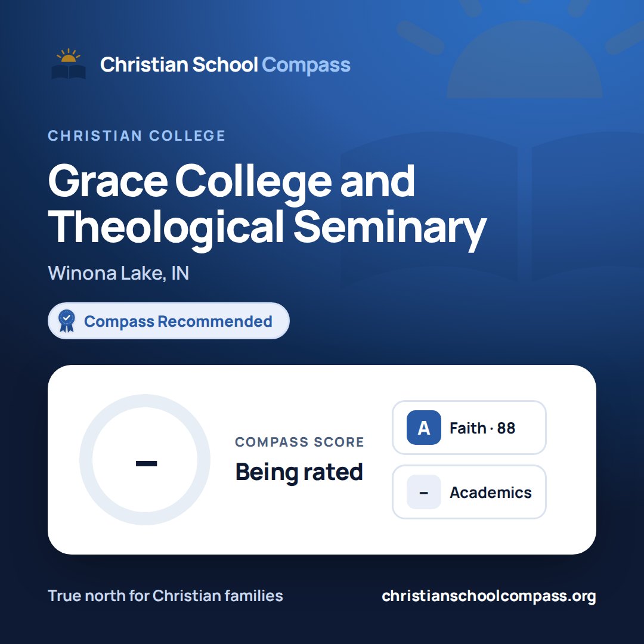Viewport: 644px width, 644px height.
Task: Open the Academics score chip
Action: (x=469, y=492)
